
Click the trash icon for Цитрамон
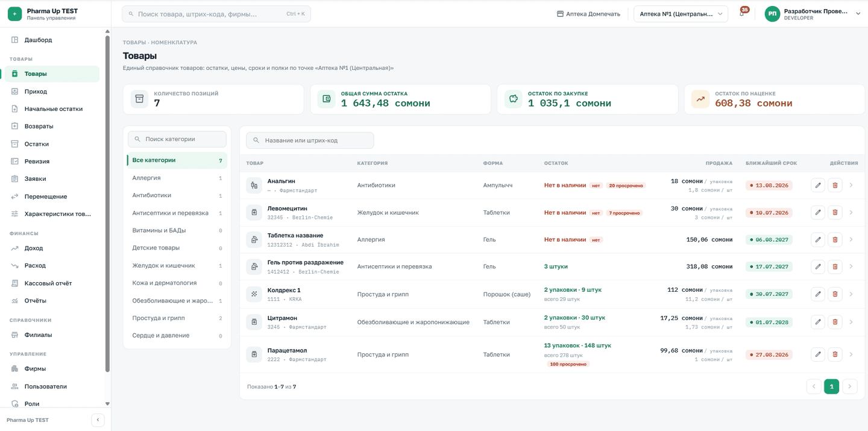click(835, 322)
